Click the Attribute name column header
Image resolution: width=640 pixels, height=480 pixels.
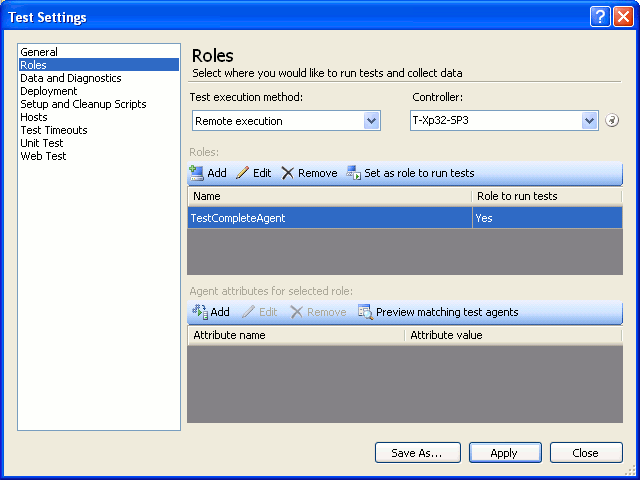point(295,335)
